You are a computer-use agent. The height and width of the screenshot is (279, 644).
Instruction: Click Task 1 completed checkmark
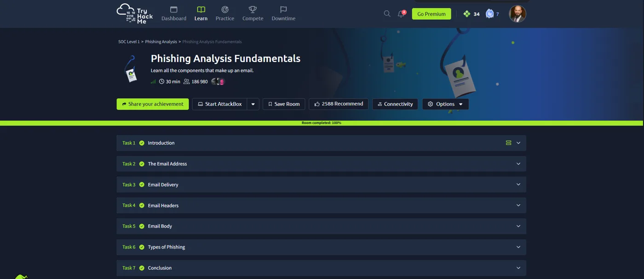pos(142,143)
